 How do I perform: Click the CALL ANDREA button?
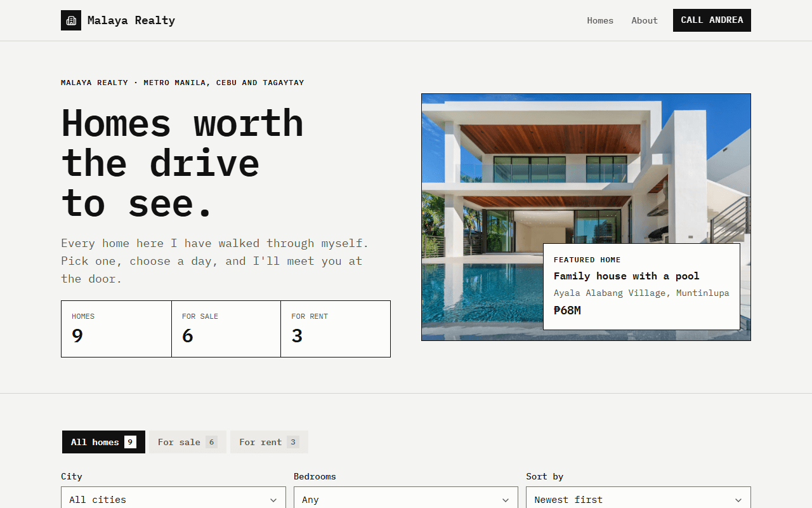pos(712,20)
